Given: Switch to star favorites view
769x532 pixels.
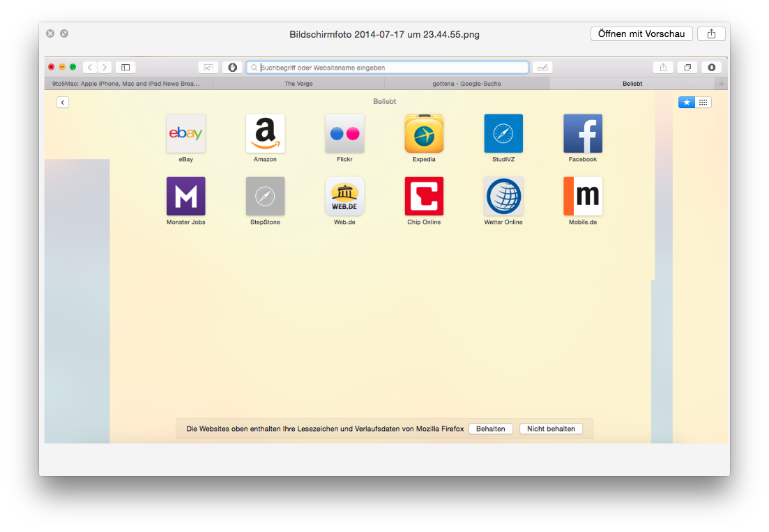Looking at the screenshot, I should tap(687, 102).
